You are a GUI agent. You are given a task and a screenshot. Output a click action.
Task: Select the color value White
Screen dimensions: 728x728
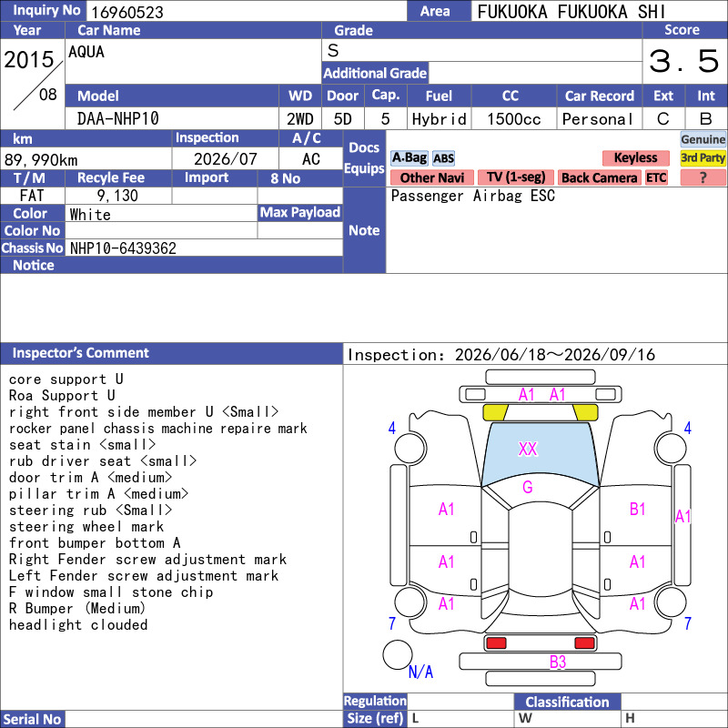click(90, 215)
